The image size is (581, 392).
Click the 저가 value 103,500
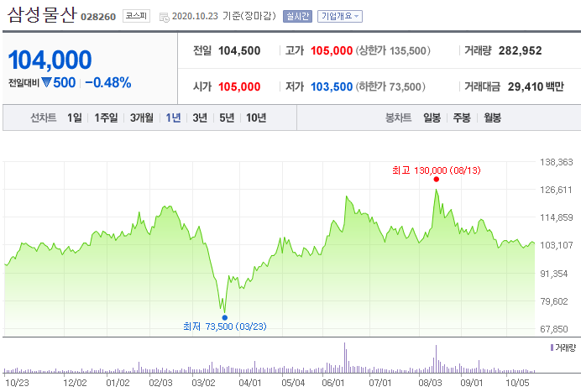coord(332,86)
